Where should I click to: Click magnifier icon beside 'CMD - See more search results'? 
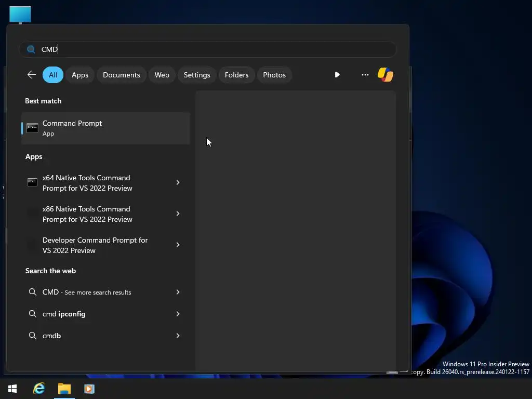pyautogui.click(x=33, y=292)
